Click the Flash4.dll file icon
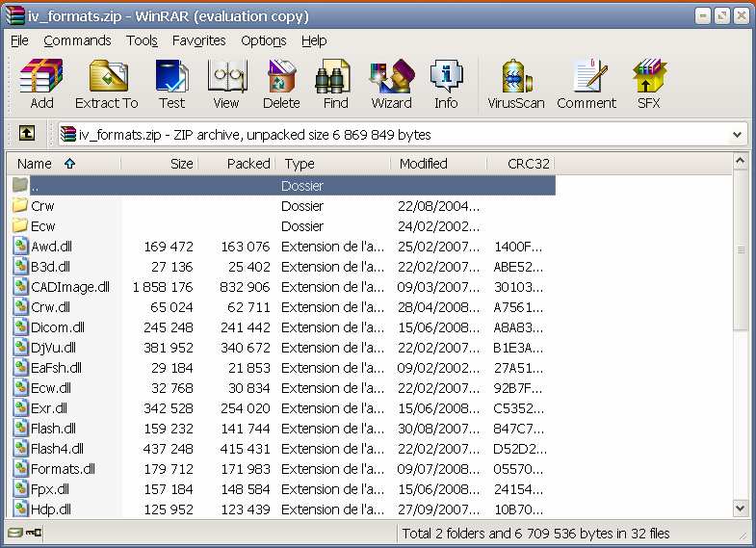 20,449
